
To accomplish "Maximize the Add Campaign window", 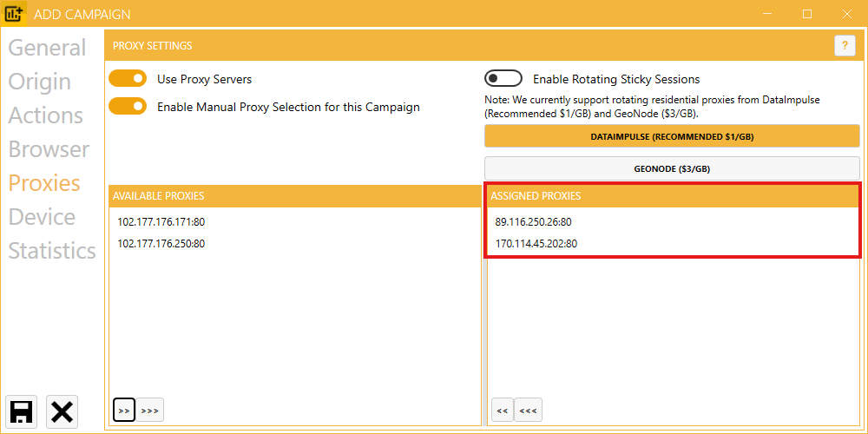I will pos(807,14).
